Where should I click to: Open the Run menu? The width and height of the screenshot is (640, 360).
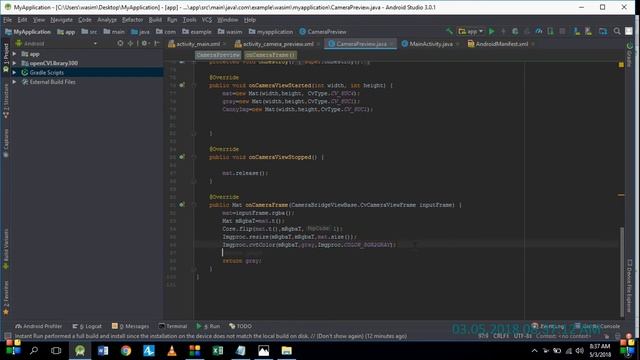172,20
